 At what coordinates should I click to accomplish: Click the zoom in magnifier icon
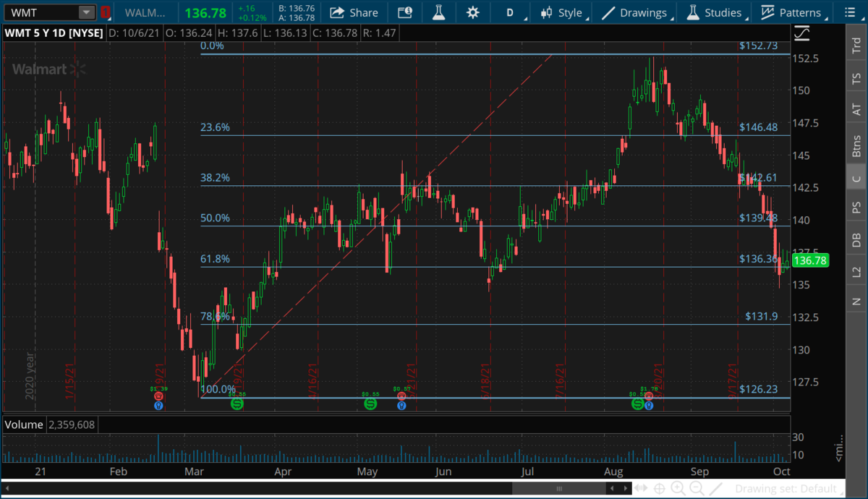(678, 488)
